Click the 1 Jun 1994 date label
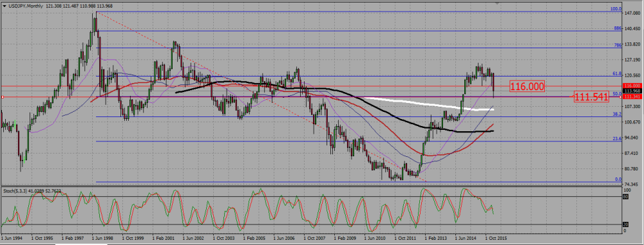 click(x=12, y=238)
